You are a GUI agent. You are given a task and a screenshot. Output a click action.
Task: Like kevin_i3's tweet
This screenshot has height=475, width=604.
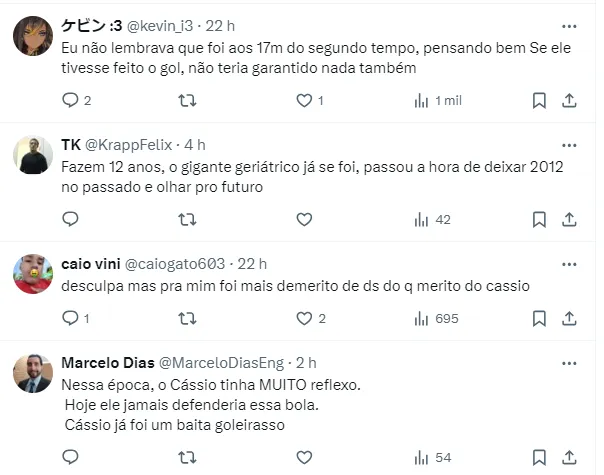(x=304, y=100)
